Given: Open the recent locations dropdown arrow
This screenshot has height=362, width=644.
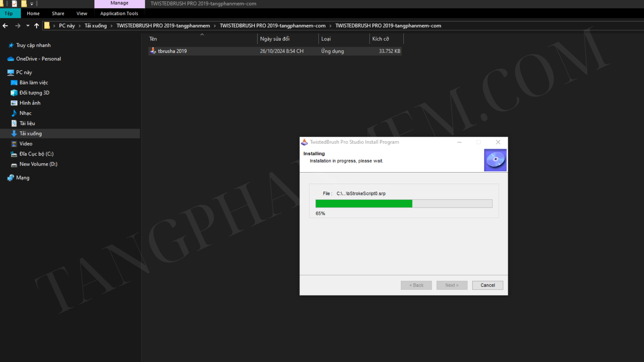Looking at the screenshot, I should 28,26.
